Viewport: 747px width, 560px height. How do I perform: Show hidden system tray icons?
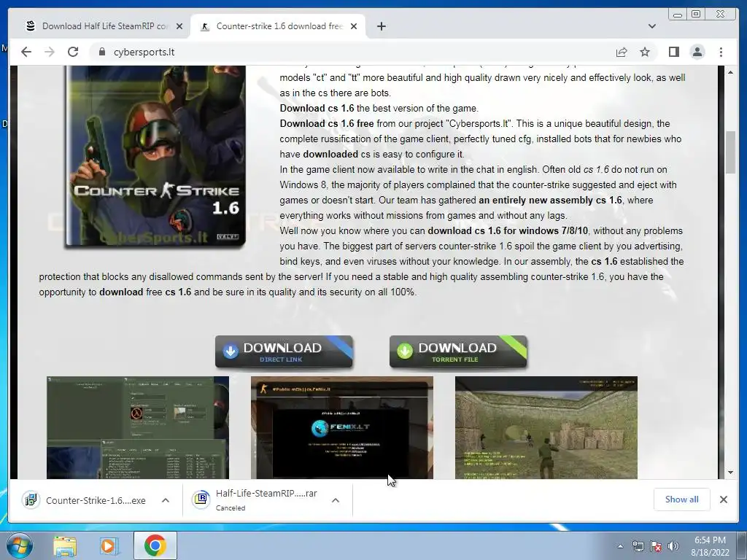tap(620, 547)
